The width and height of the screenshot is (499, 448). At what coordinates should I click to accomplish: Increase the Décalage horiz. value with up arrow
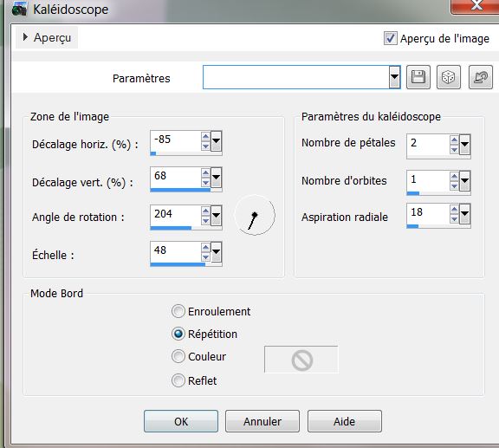point(205,137)
